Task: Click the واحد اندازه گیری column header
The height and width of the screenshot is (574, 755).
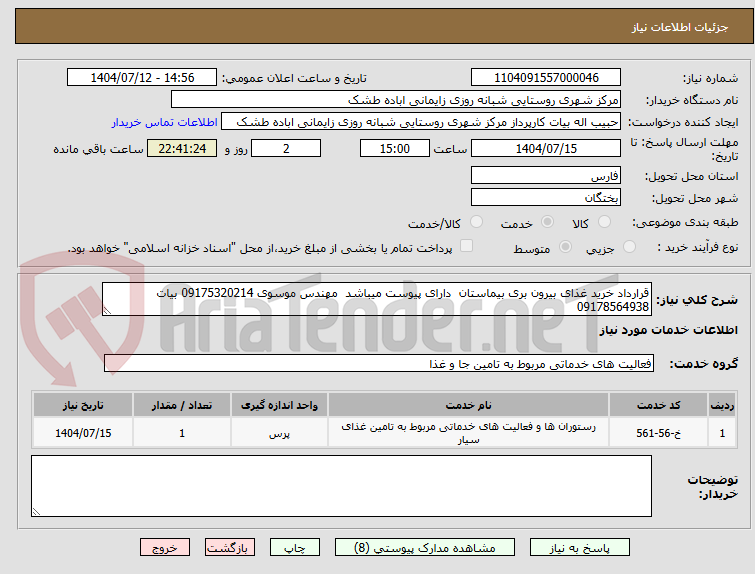Action: pos(279,405)
